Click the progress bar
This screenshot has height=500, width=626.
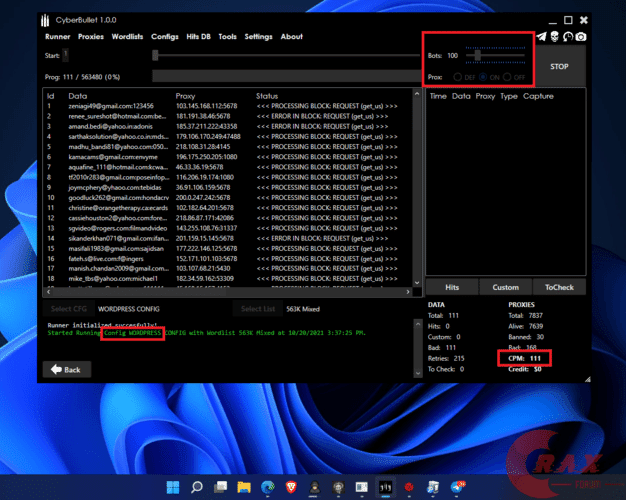point(286,76)
